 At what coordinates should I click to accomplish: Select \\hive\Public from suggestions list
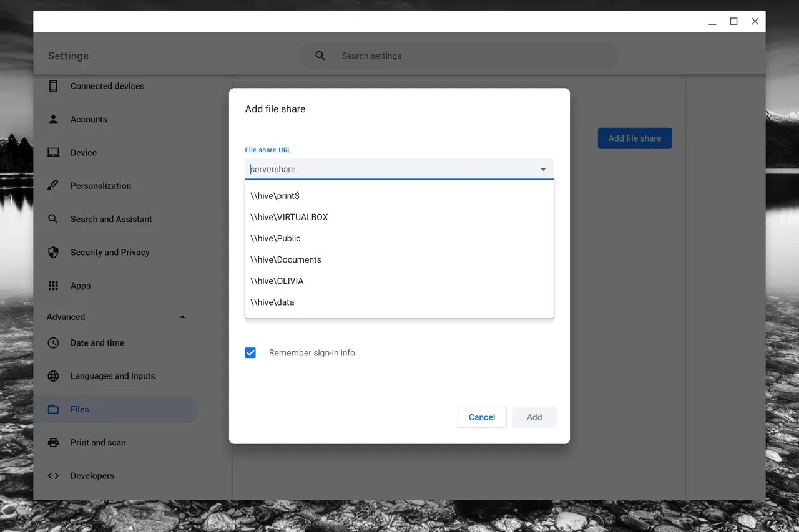[x=275, y=239]
